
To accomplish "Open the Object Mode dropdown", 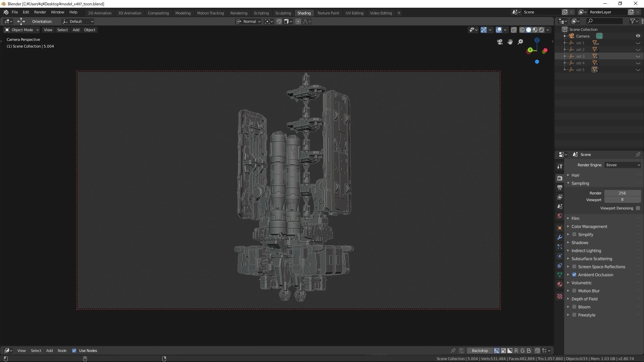I will [22, 30].
